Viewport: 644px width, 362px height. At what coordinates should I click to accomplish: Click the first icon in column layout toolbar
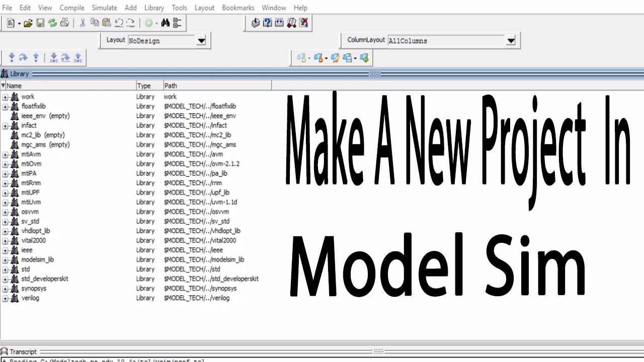[x=301, y=58]
